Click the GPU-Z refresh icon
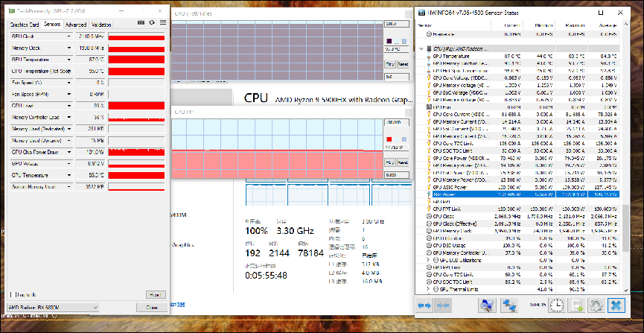Viewport: 644px width, 333px height. pos(152,24)
